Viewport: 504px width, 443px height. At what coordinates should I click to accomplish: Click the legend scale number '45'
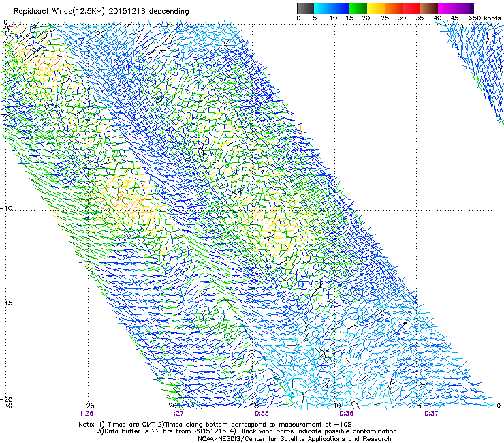click(454, 18)
